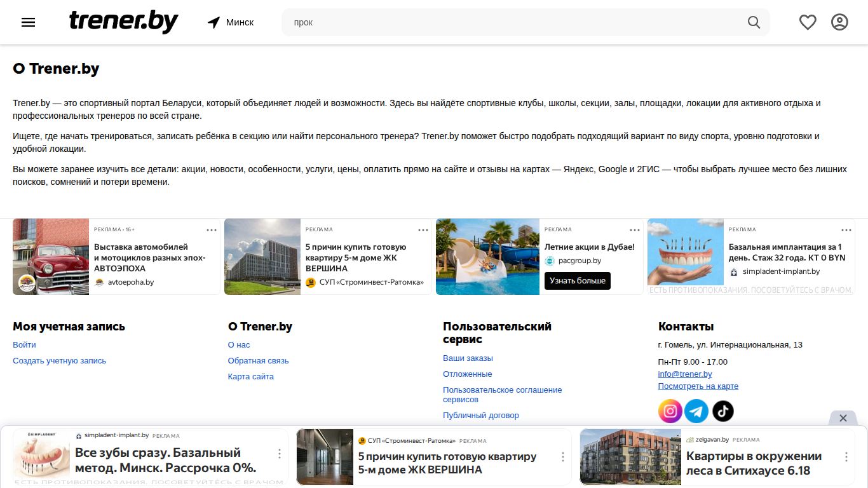The image size is (868, 488).
Task: Click 'Базальная имплантация за 1 день' ad headline
Action: (x=787, y=252)
